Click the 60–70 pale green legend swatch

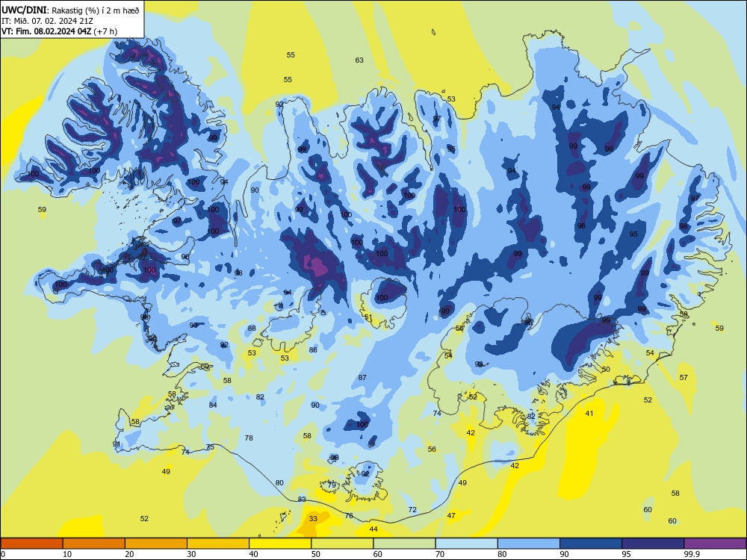(404, 544)
